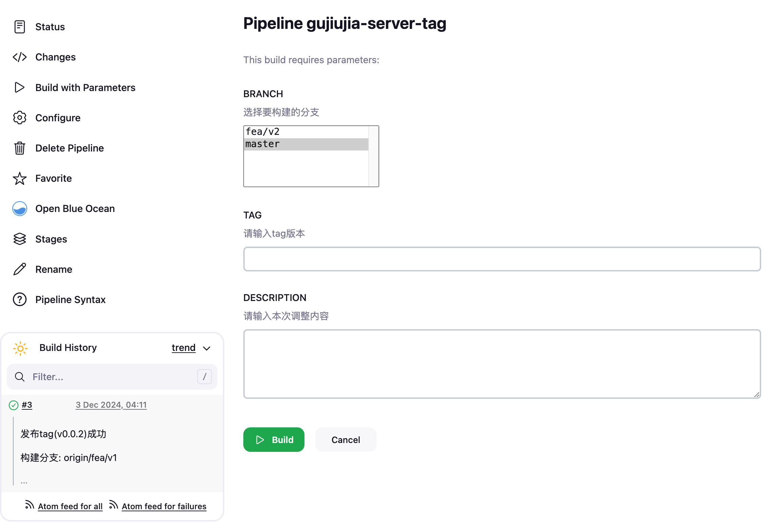Click the Configure gear icon
This screenshot has width=770, height=532.
tap(20, 118)
